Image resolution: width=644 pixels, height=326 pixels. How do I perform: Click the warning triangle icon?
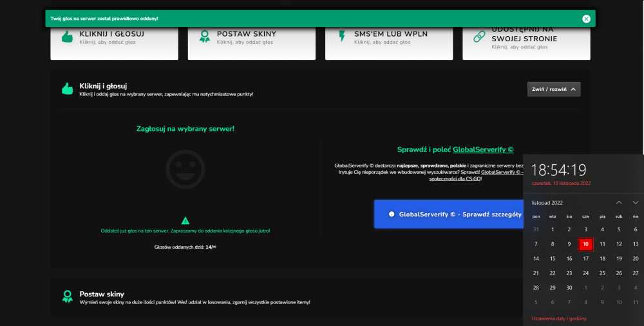tap(185, 220)
